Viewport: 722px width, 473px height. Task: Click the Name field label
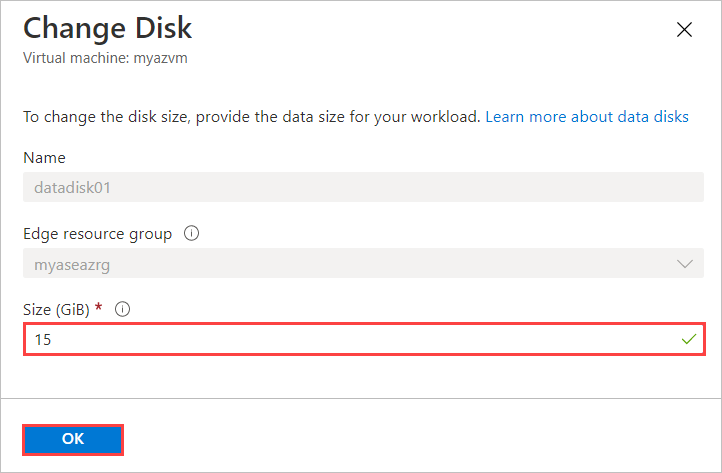coord(44,158)
